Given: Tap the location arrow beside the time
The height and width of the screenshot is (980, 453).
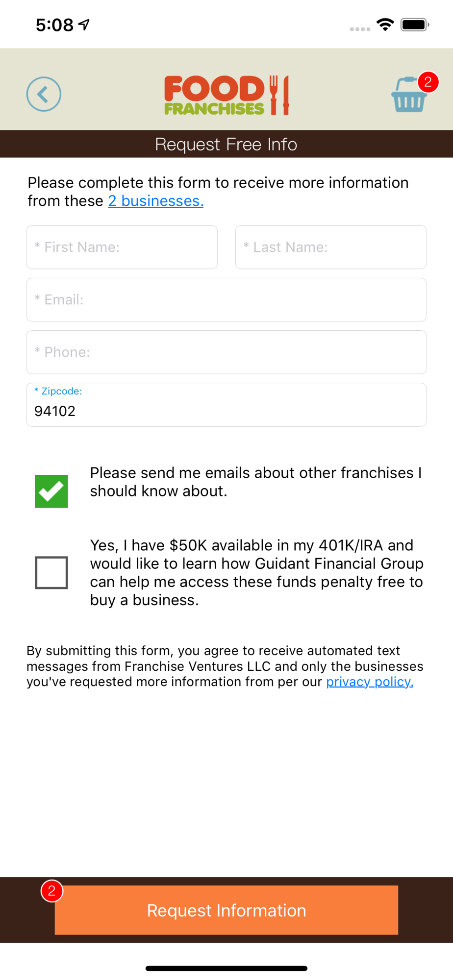Looking at the screenshot, I should [84, 24].
